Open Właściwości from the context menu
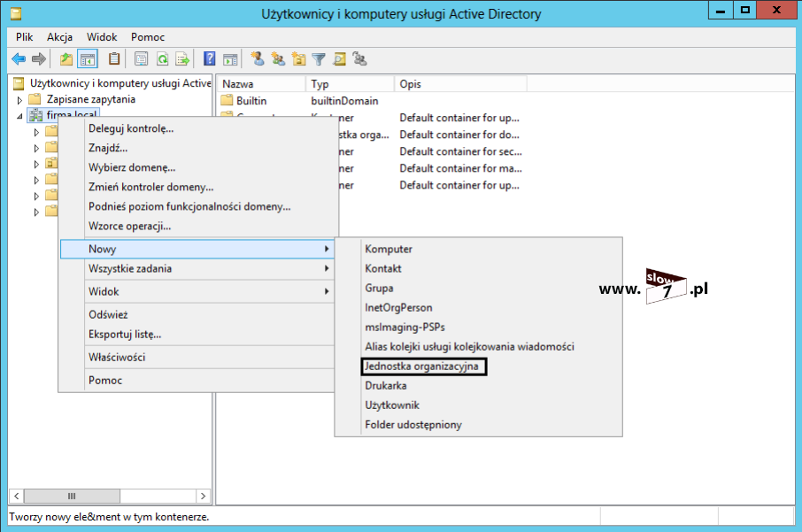This screenshot has width=802, height=532. pyautogui.click(x=117, y=357)
